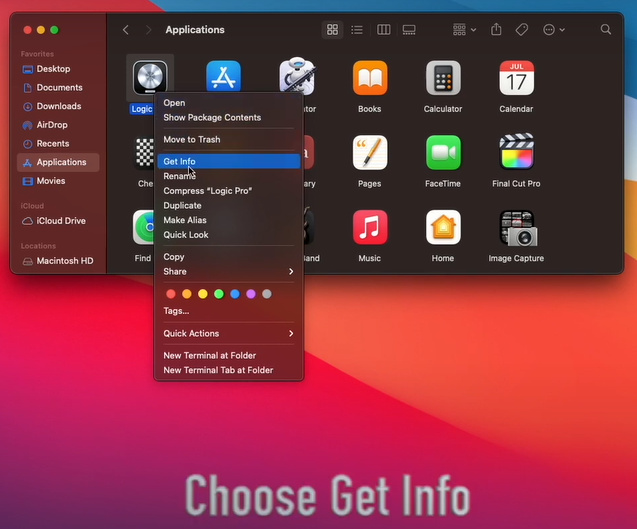Choose Open in context menu
The height and width of the screenshot is (529, 637).
coord(229,103)
